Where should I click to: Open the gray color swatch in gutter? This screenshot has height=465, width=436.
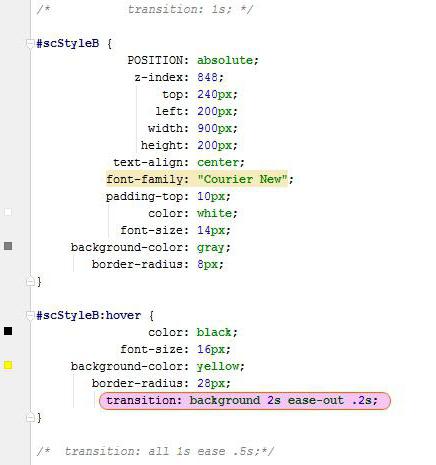point(8,246)
